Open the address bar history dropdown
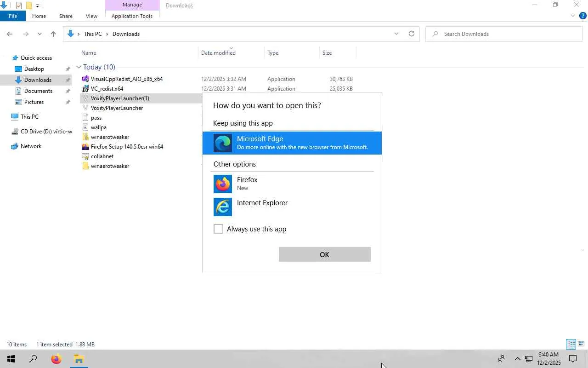This screenshot has width=588, height=368. tap(396, 34)
